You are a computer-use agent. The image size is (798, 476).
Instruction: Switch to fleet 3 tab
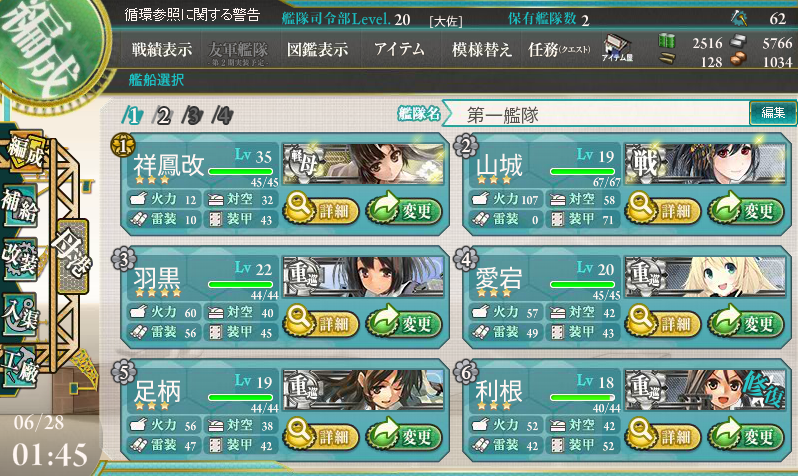point(193,116)
